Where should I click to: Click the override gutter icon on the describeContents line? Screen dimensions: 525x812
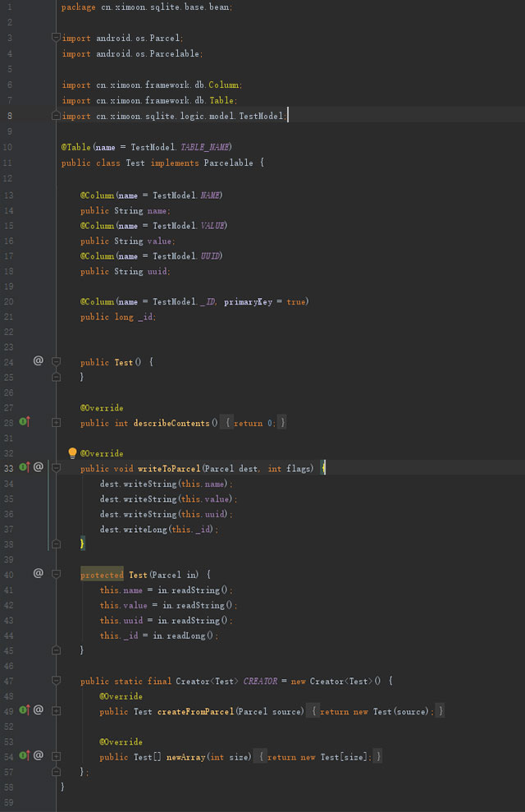(x=25, y=421)
